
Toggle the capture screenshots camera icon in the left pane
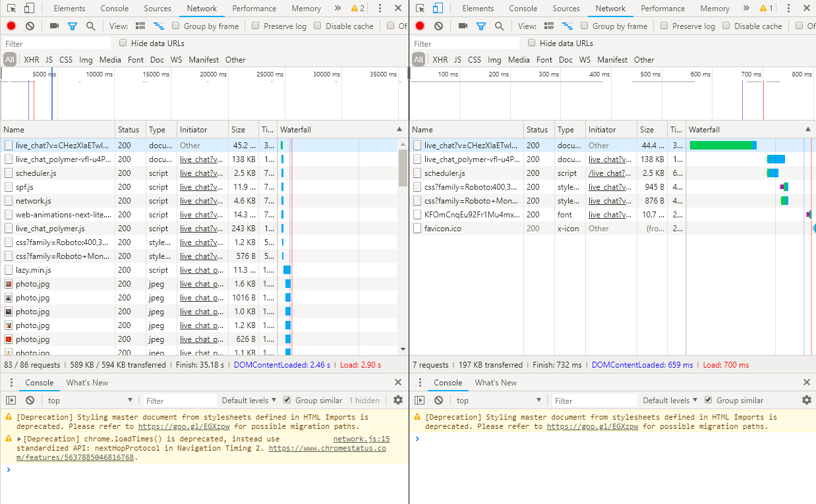pos(54,26)
